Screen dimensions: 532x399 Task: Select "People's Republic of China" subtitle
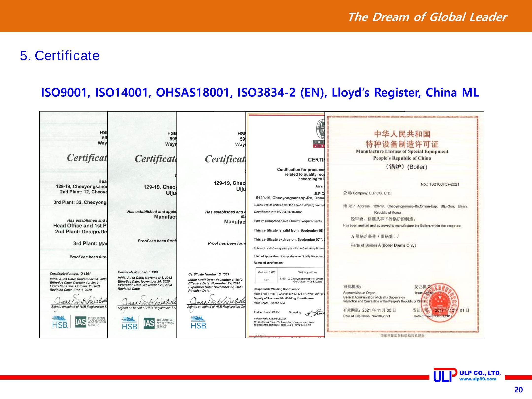402,158
